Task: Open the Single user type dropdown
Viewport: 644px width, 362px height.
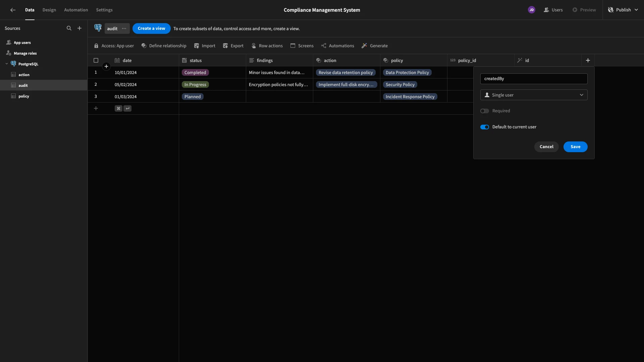Action: pyautogui.click(x=534, y=95)
